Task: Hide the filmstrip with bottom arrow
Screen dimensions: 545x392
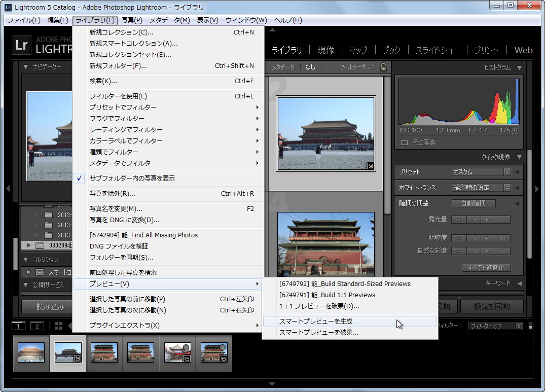Action: [x=272, y=384]
